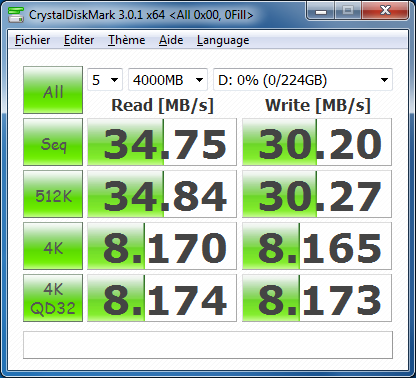Click the Seq read result 34.75

tap(162, 142)
